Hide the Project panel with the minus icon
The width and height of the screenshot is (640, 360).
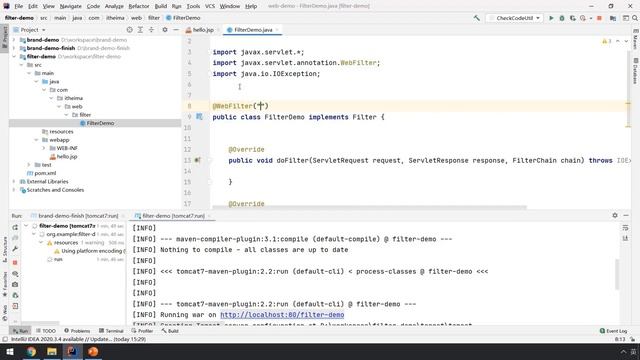pyautogui.click(x=176, y=30)
